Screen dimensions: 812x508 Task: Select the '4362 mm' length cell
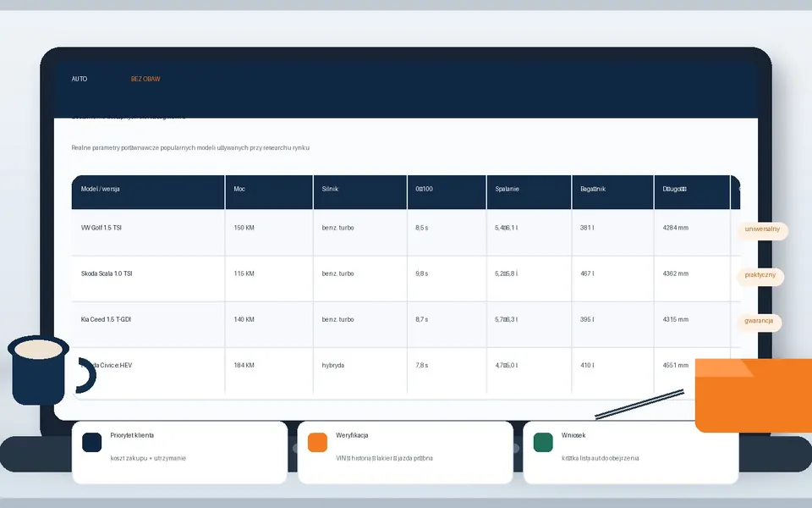692,279
